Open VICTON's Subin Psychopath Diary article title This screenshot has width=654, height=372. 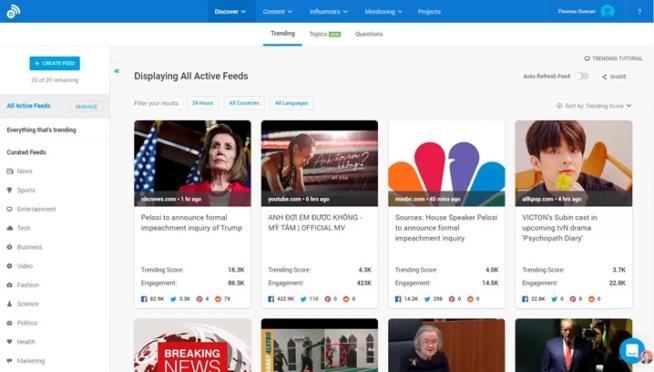click(559, 228)
